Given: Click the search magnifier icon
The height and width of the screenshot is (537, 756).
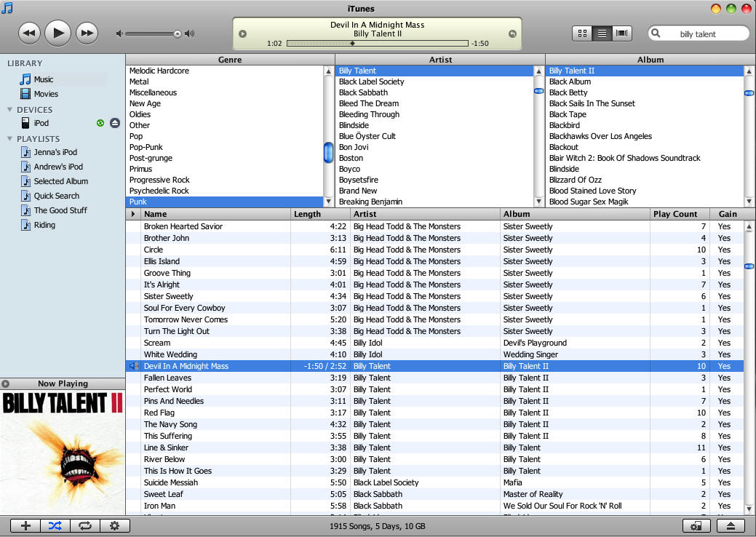Looking at the screenshot, I should tap(656, 33).
